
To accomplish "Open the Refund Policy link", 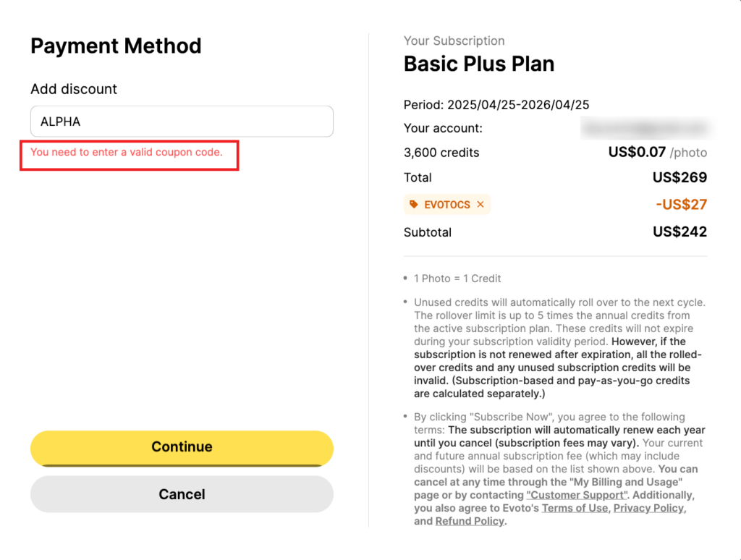I will click(470, 521).
